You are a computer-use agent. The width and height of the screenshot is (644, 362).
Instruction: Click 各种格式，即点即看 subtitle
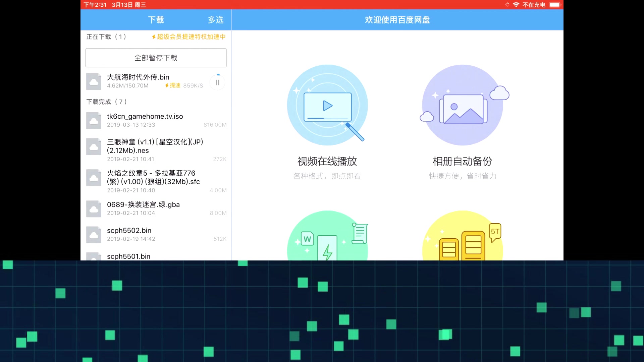point(327,176)
